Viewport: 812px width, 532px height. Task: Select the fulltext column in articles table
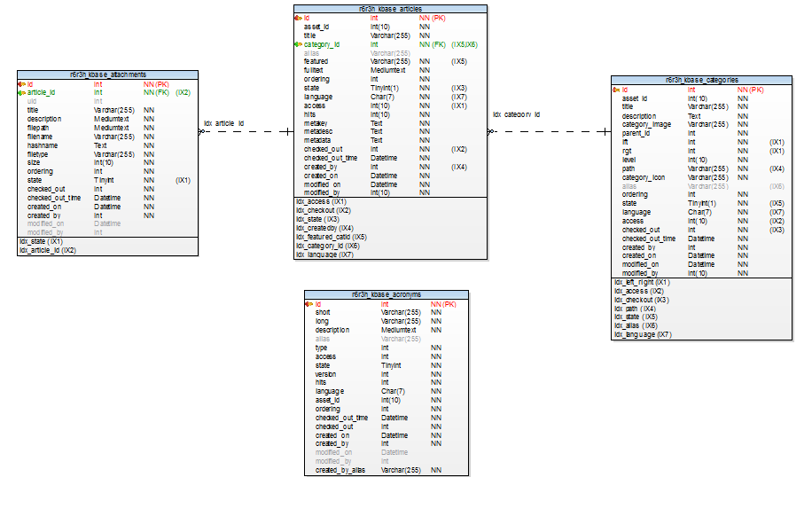(313, 70)
